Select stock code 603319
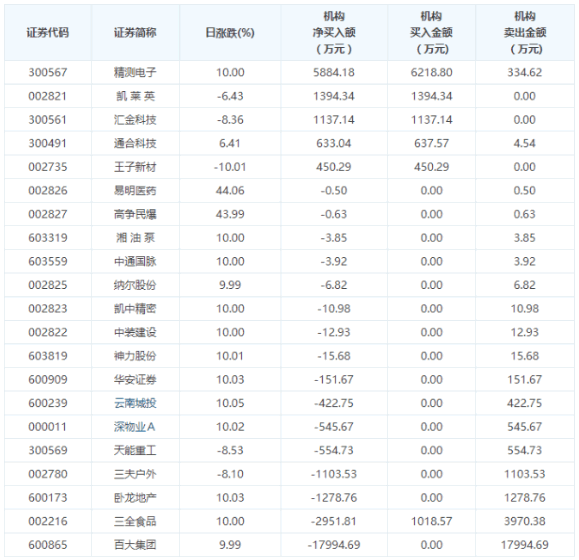The height and width of the screenshot is (560, 579). [48, 238]
